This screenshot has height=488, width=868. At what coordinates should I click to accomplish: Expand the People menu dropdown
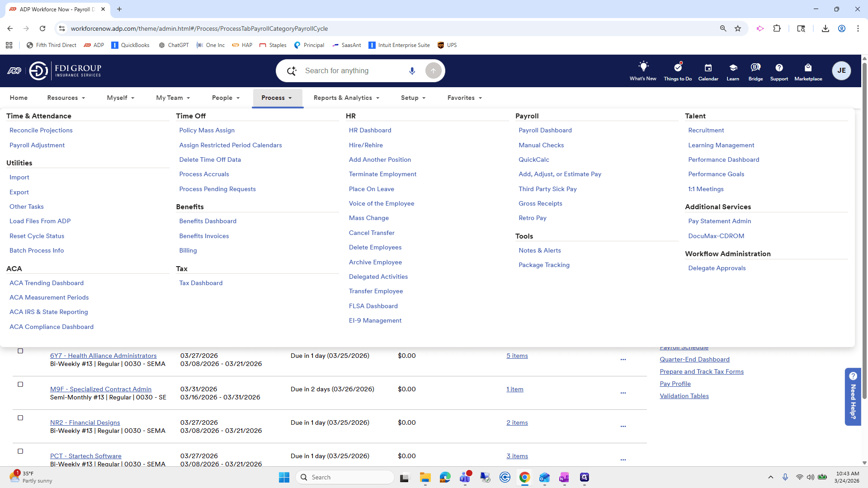226,98
